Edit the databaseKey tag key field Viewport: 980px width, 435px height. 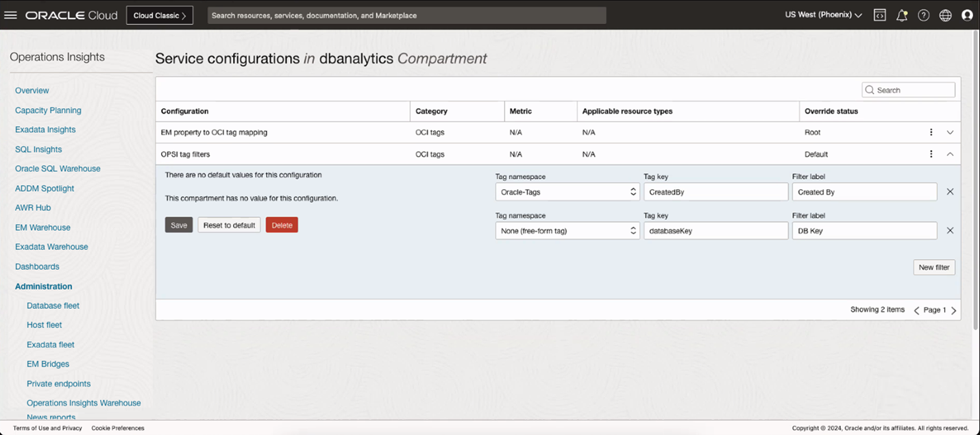pos(715,231)
